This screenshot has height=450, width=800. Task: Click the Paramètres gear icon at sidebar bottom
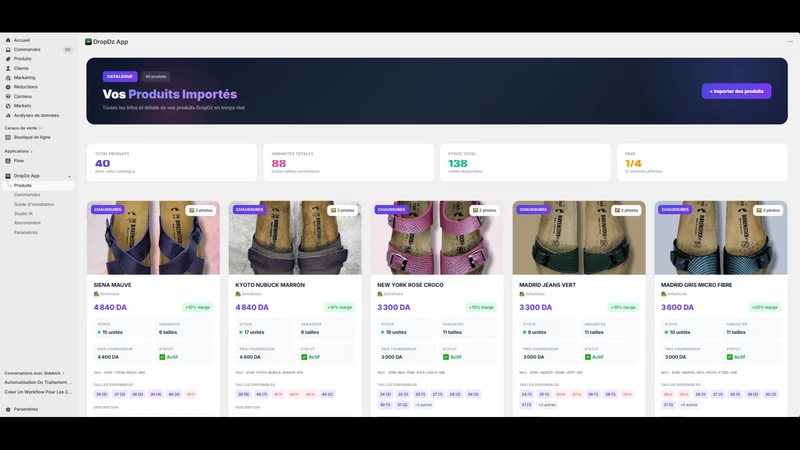[x=8, y=409]
